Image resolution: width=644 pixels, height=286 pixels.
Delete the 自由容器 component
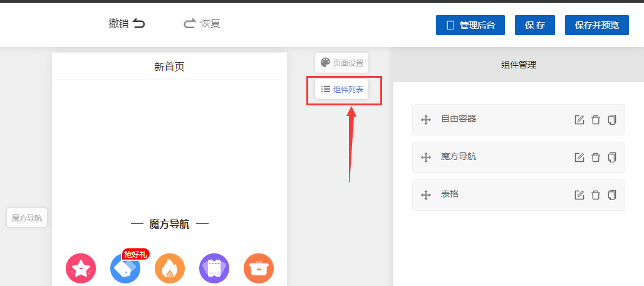tap(596, 120)
